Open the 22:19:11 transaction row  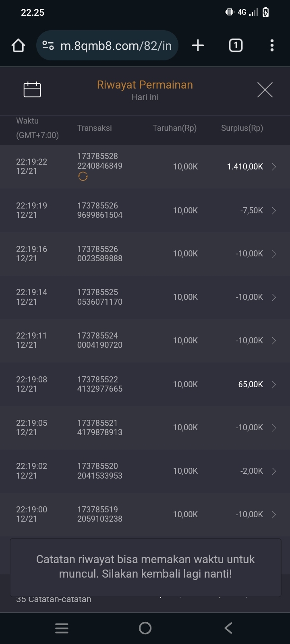pos(145,341)
